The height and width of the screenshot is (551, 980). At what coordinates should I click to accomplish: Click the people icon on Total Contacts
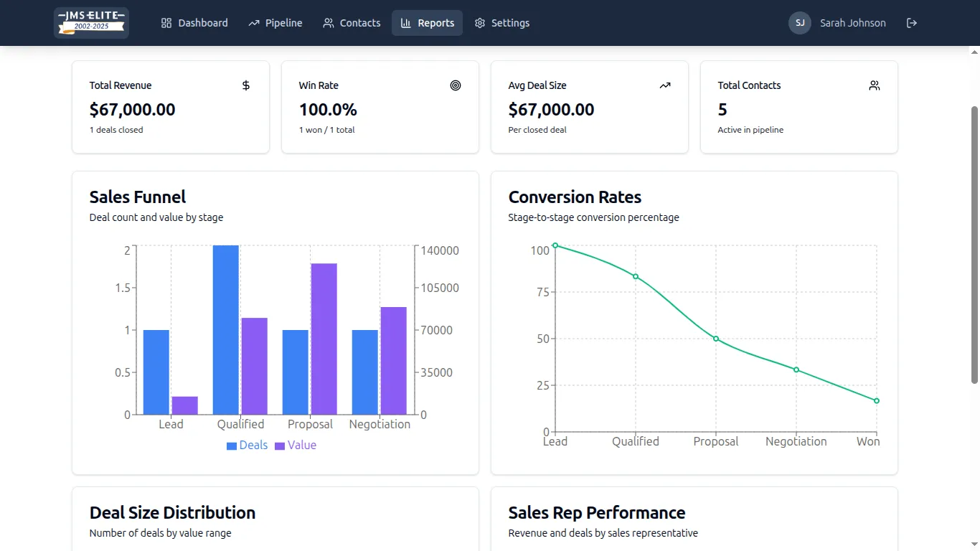pyautogui.click(x=875, y=85)
